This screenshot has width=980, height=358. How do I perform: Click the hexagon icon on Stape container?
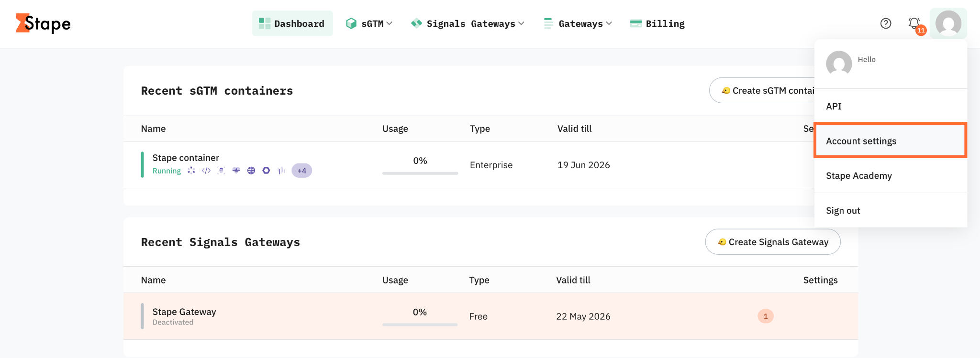[x=266, y=171]
